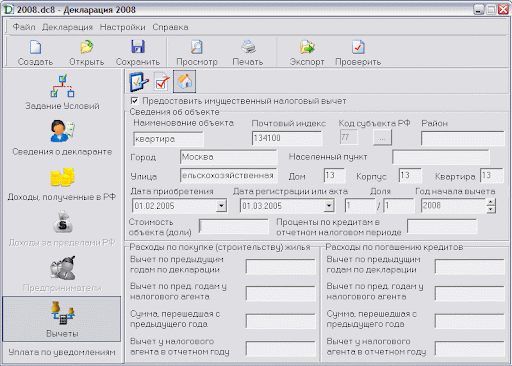512x366 pixels.
Task: Click the Город field containing Москва
Action: coord(228,157)
